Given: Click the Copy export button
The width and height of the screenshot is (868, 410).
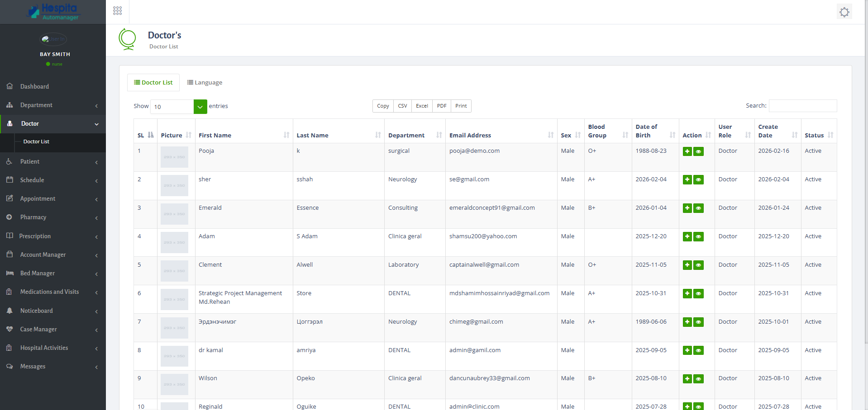Looking at the screenshot, I should (x=382, y=106).
